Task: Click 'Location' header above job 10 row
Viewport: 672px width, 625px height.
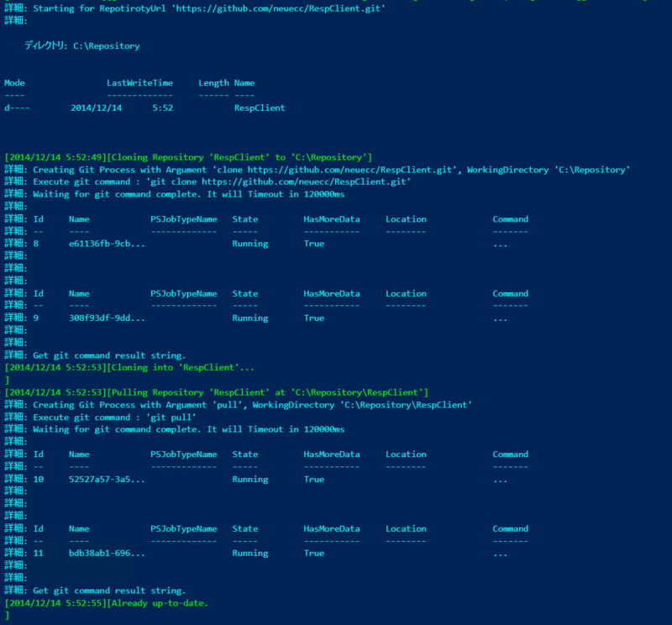Action: [x=406, y=454]
